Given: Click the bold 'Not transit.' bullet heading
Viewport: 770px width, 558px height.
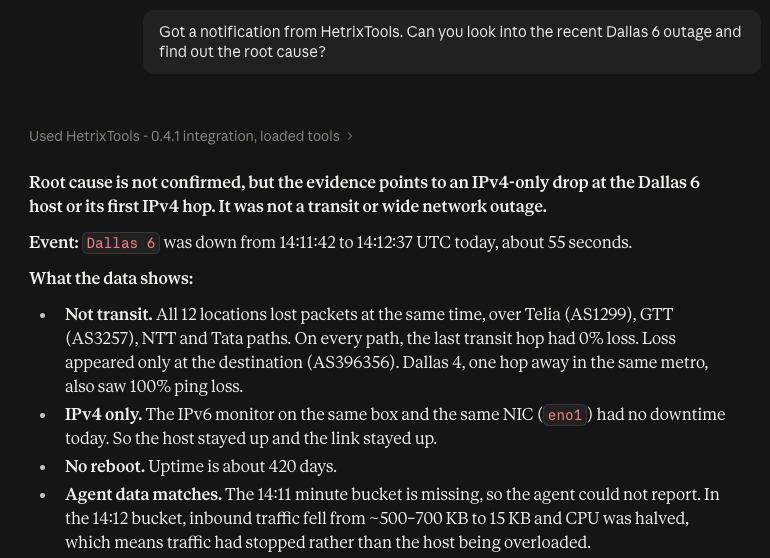Looking at the screenshot, I should click(109, 314).
